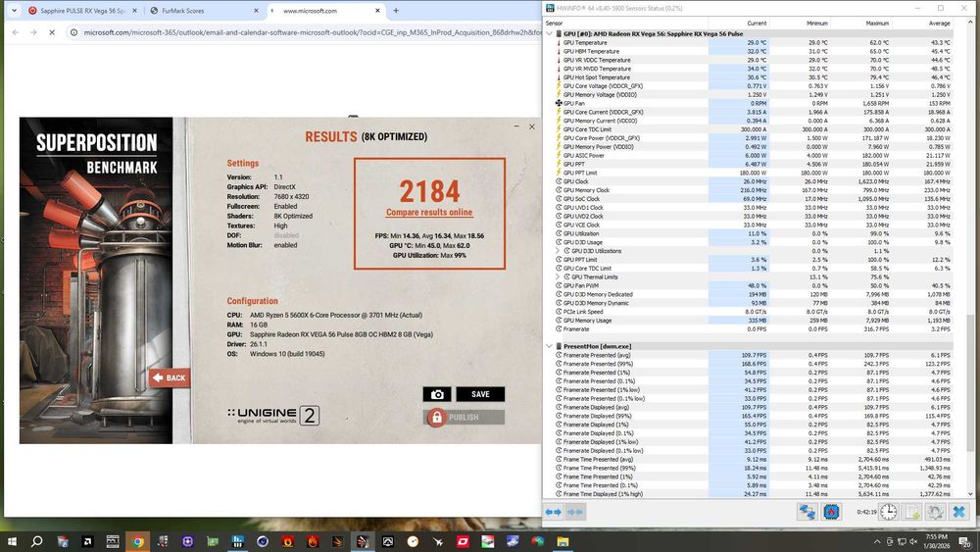
Task: Select the GPU Core Voltage (VDDCR_GFX) row
Action: coord(754,86)
